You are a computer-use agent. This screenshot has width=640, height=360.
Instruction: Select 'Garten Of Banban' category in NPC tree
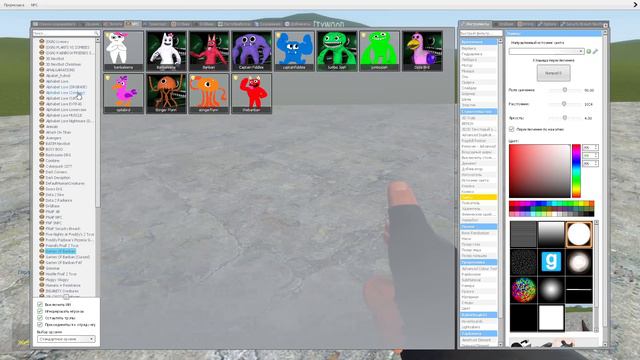[x=60, y=251]
